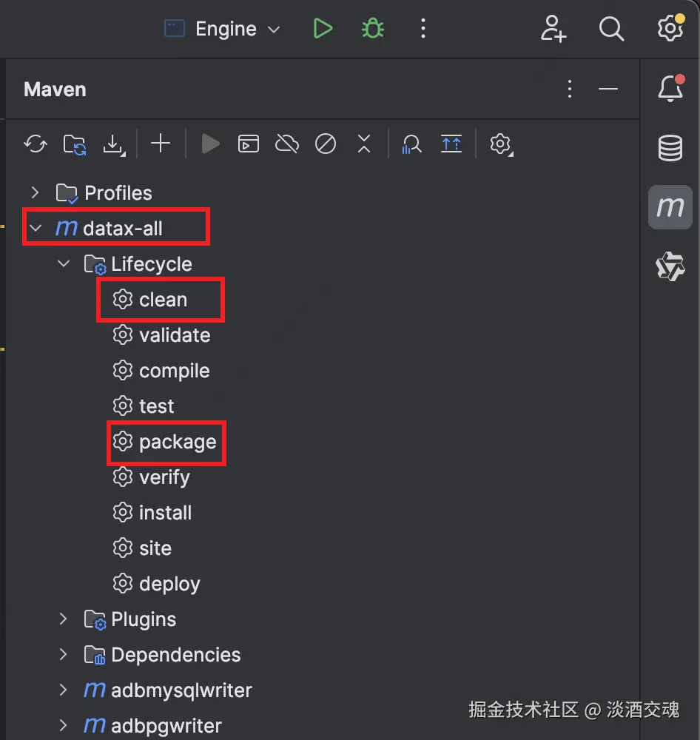This screenshot has width=700, height=740.
Task: Click the show dependencies diagram icon
Action: 451,144
